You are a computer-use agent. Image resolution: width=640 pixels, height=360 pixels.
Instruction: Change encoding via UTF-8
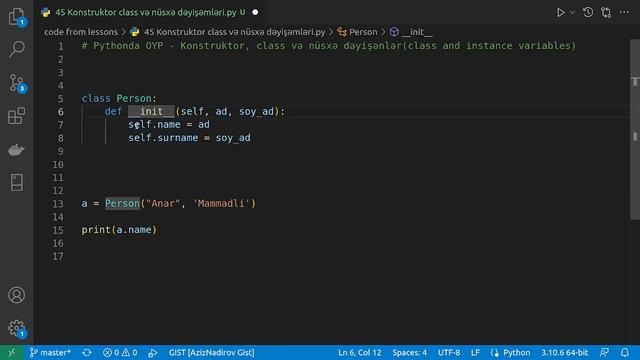click(x=449, y=353)
